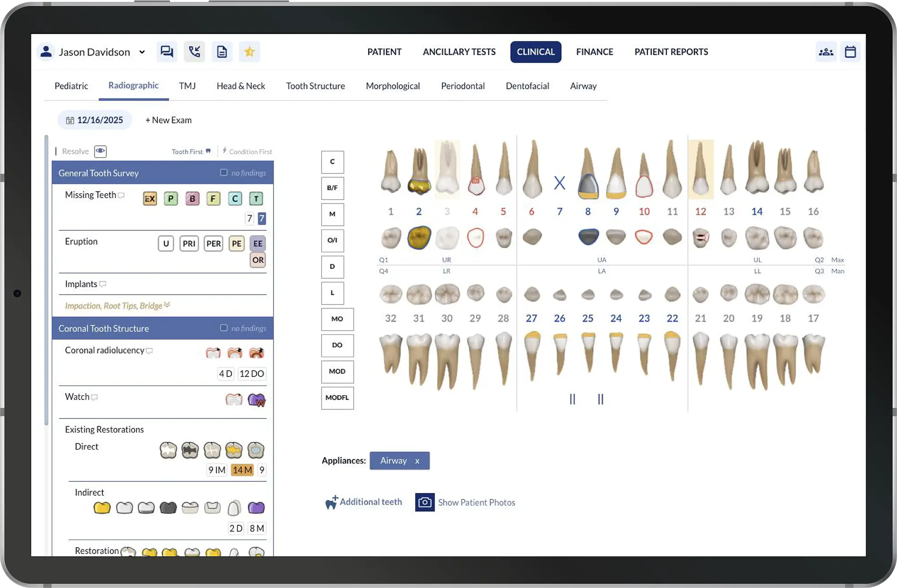Click the 4 D radiolucency tag

226,374
